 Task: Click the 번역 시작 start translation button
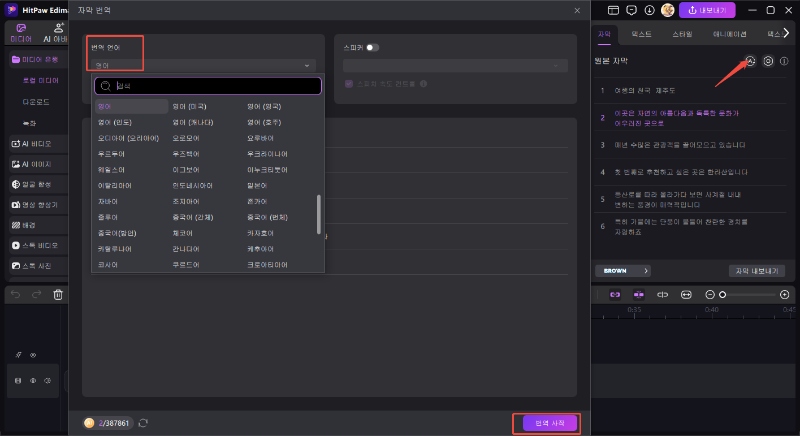(x=549, y=423)
